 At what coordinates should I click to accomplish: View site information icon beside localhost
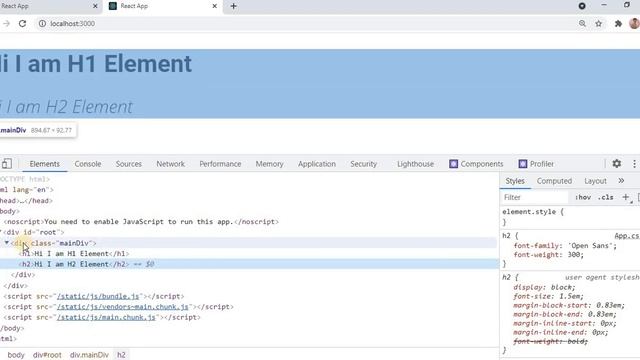coord(42,24)
